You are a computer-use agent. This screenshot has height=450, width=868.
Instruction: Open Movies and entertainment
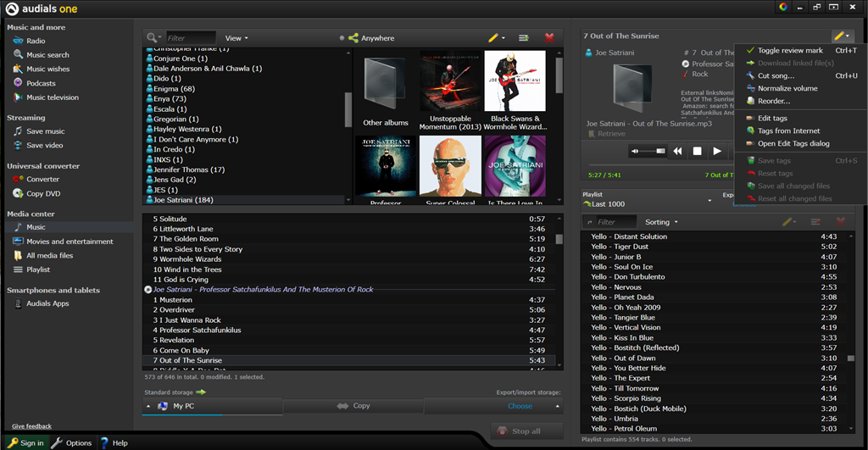tap(70, 242)
